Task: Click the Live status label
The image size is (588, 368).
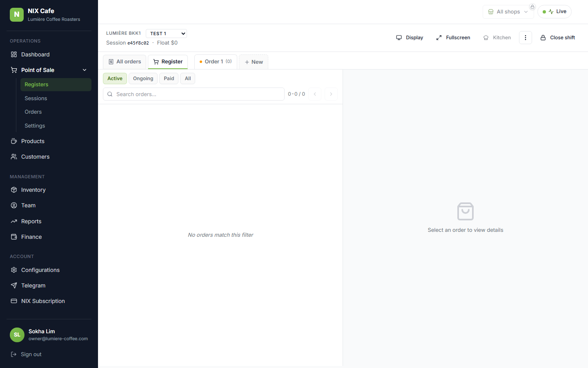Action: click(x=561, y=11)
